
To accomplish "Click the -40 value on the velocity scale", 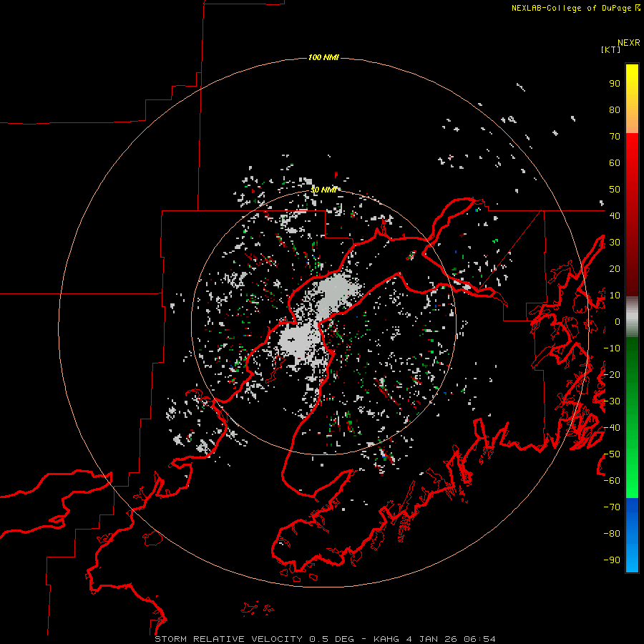I will pos(612,428).
